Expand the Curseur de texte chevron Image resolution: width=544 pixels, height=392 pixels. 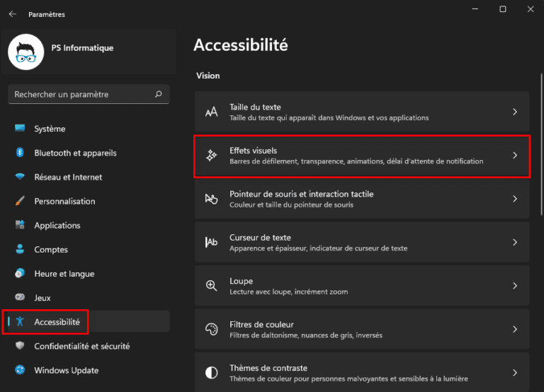(x=515, y=242)
